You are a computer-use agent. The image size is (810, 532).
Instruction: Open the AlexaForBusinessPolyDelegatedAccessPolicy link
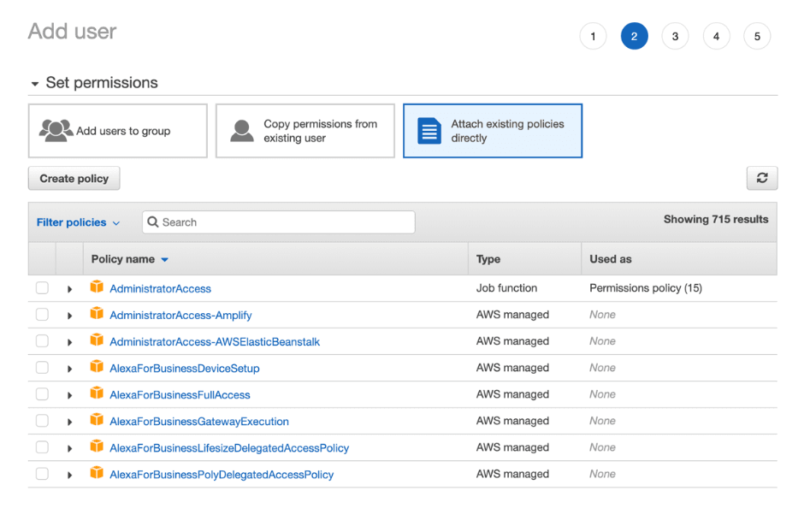[222, 475]
